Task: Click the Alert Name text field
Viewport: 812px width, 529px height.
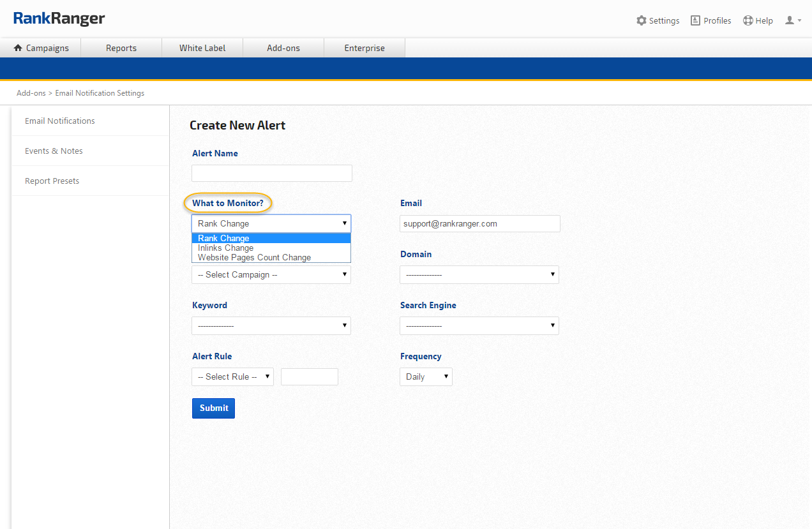Action: coord(271,173)
